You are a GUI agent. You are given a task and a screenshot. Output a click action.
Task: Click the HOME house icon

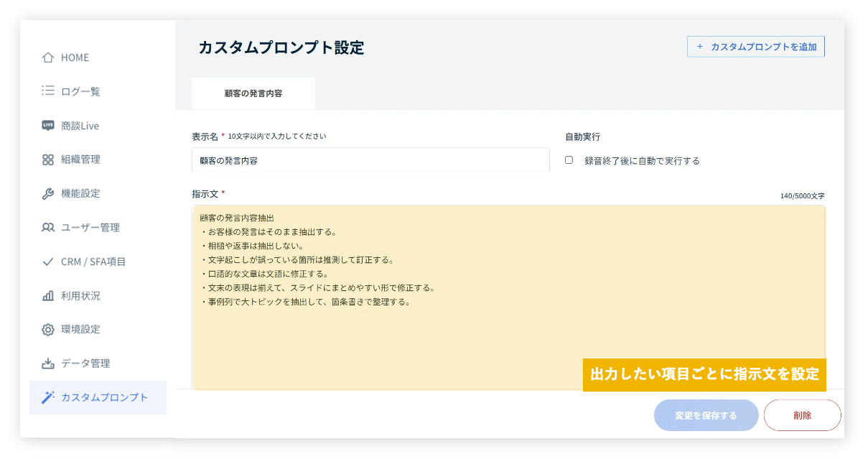[48, 57]
